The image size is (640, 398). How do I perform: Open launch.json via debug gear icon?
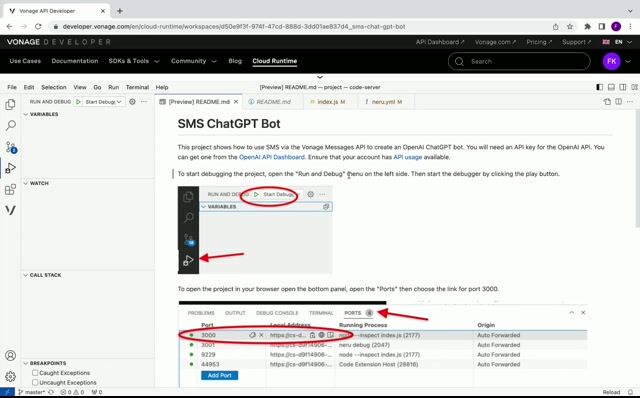(x=132, y=102)
